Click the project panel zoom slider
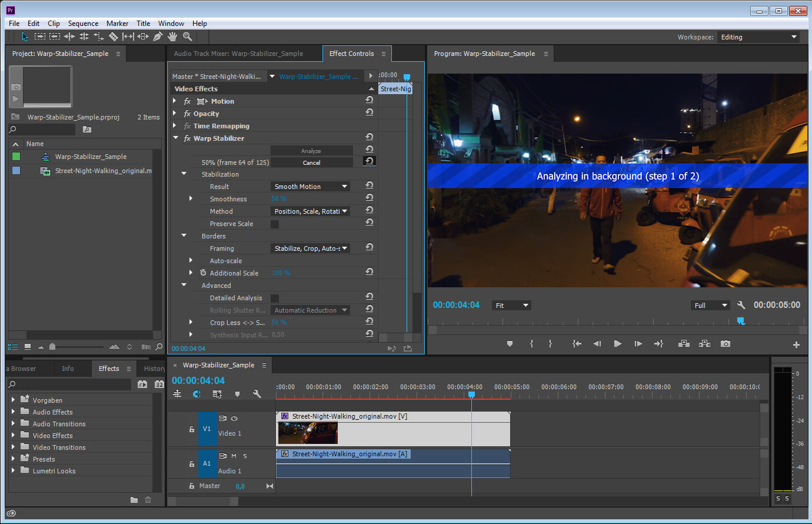This screenshot has width=812, height=524. coord(52,347)
